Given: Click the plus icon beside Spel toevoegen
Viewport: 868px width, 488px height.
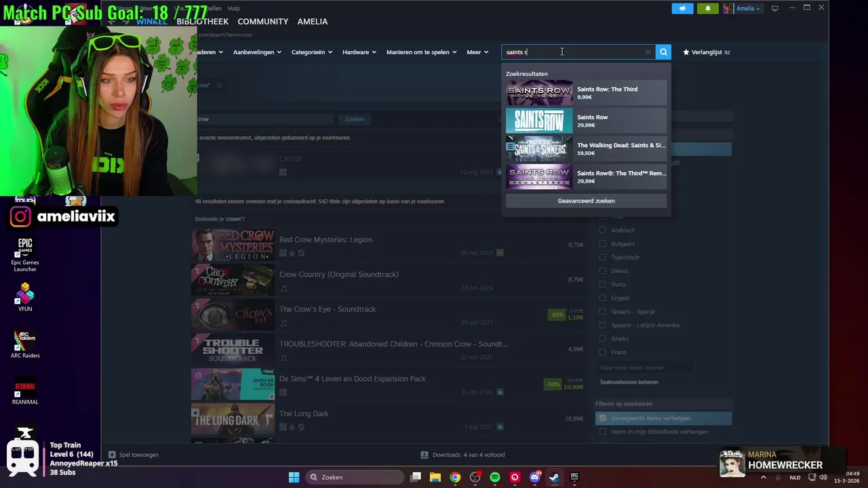Looking at the screenshot, I should click(x=112, y=455).
